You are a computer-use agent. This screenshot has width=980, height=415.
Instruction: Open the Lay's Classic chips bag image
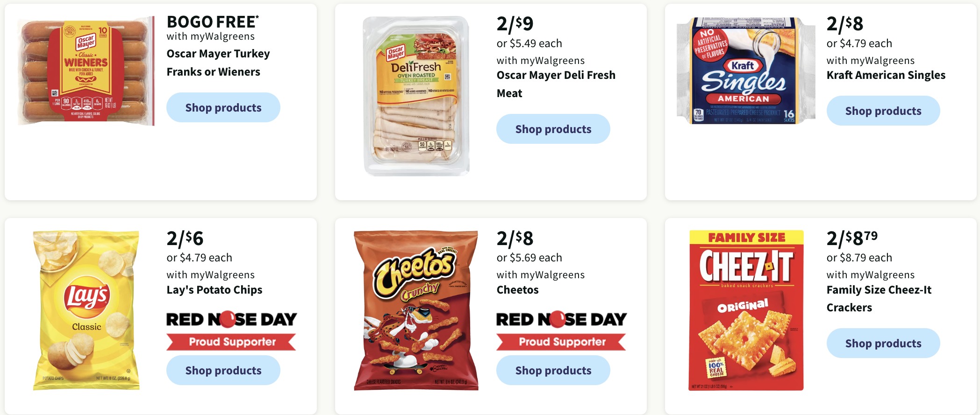point(86,310)
